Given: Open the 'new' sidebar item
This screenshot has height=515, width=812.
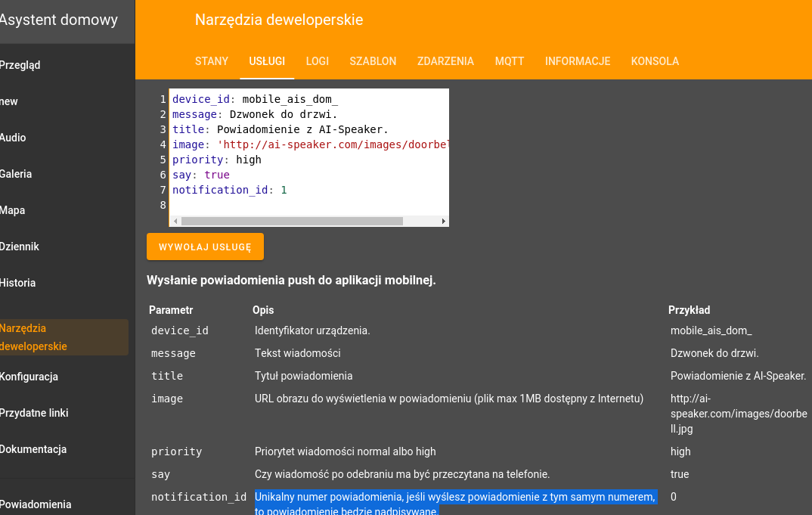Looking at the screenshot, I should pyautogui.click(x=9, y=101).
